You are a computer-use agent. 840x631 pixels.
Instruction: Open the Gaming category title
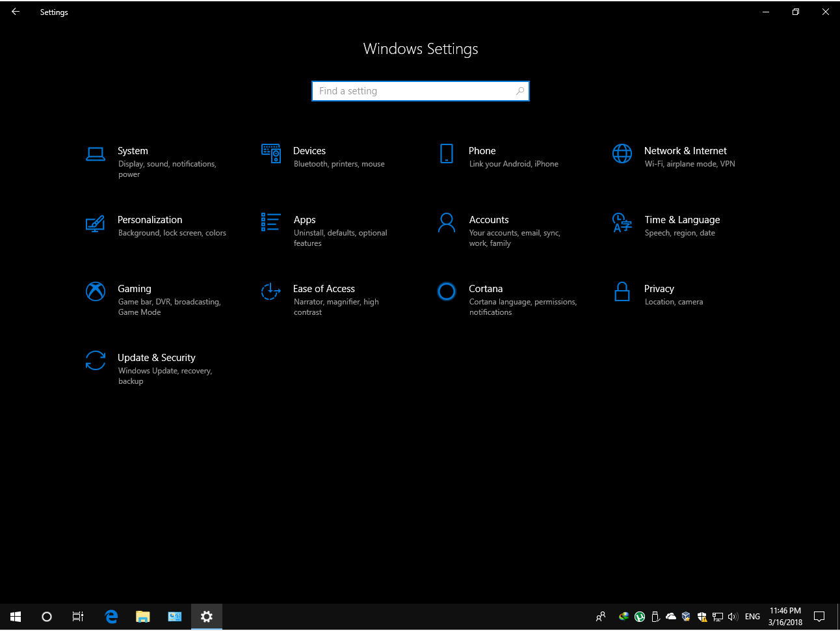click(134, 289)
